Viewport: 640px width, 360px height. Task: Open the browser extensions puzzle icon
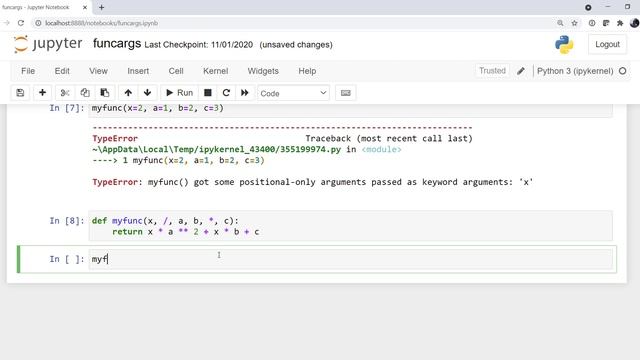pos(620,23)
